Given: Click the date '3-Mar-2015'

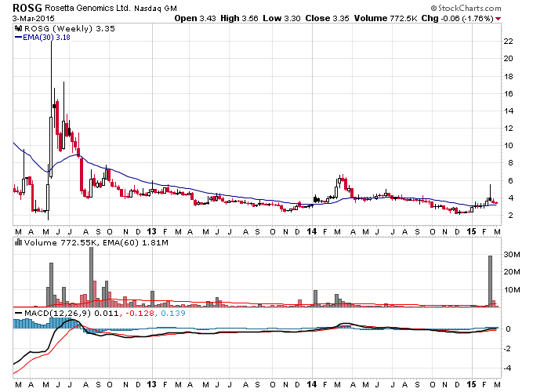Looking at the screenshot, I should click(33, 18).
